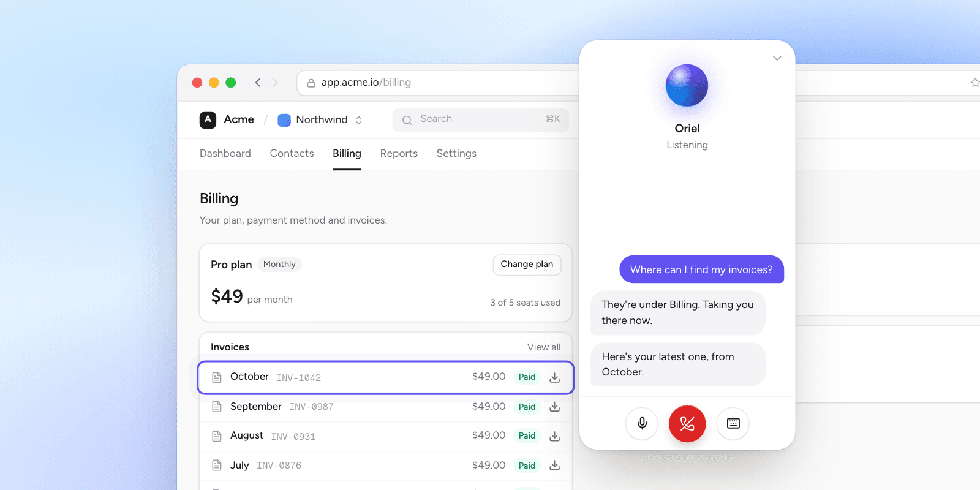Click the September invoice document icon
The image size is (980, 490).
(x=216, y=407)
